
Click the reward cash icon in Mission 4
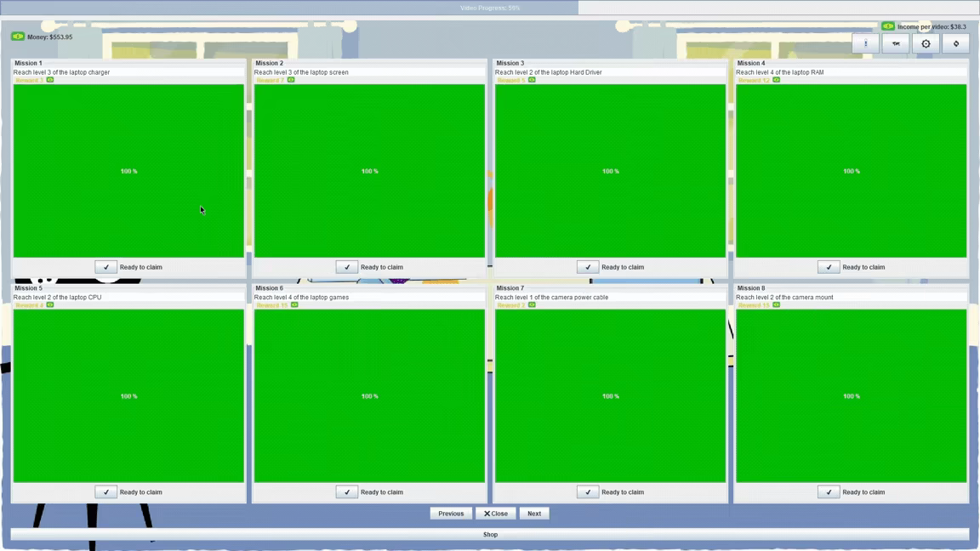pos(776,80)
